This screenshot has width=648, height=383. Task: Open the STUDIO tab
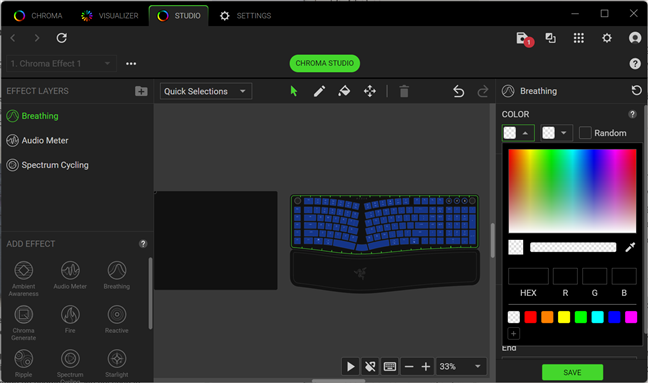[x=179, y=16]
